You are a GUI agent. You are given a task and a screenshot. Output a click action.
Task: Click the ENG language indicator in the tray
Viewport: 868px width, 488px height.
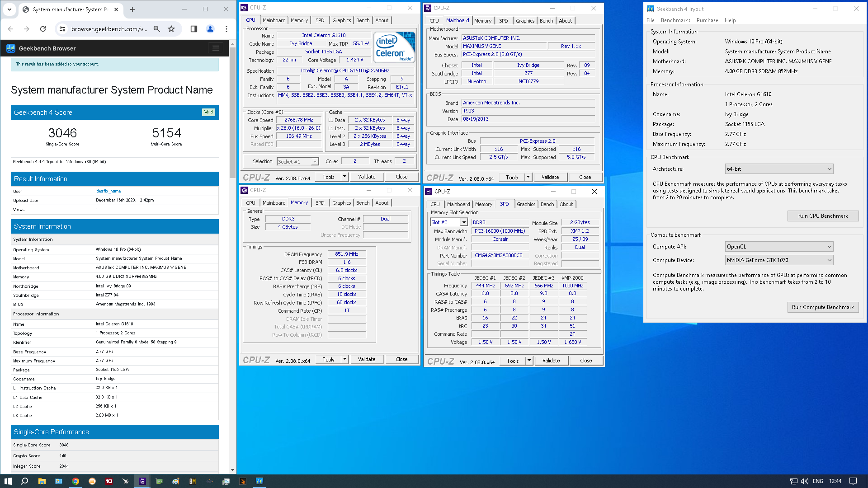[818, 481]
